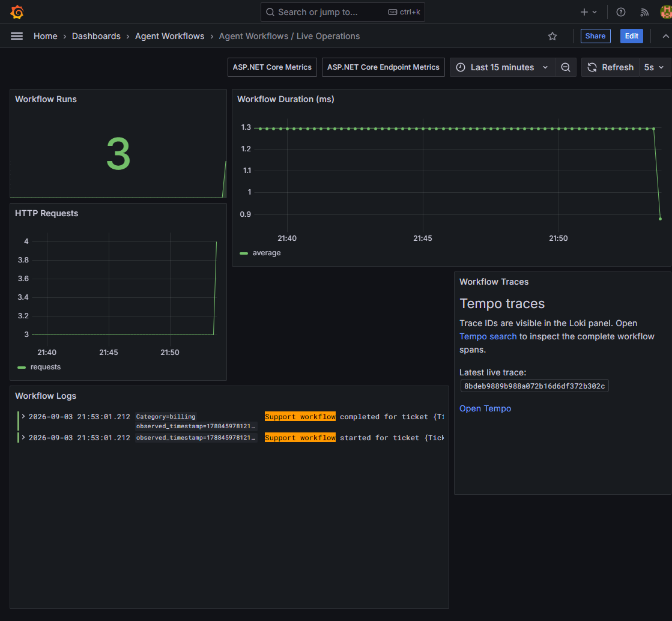Viewport: 672px width, 621px height.
Task: Click the search magnifier icon
Action: pyautogui.click(x=270, y=12)
